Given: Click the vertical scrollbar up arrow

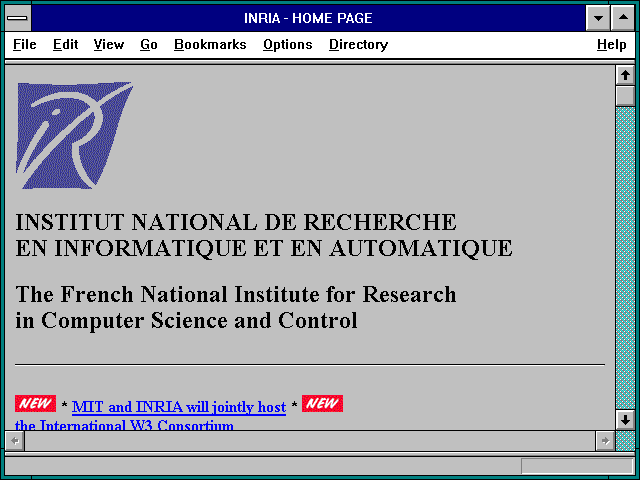Looking at the screenshot, I should click(x=625, y=76).
